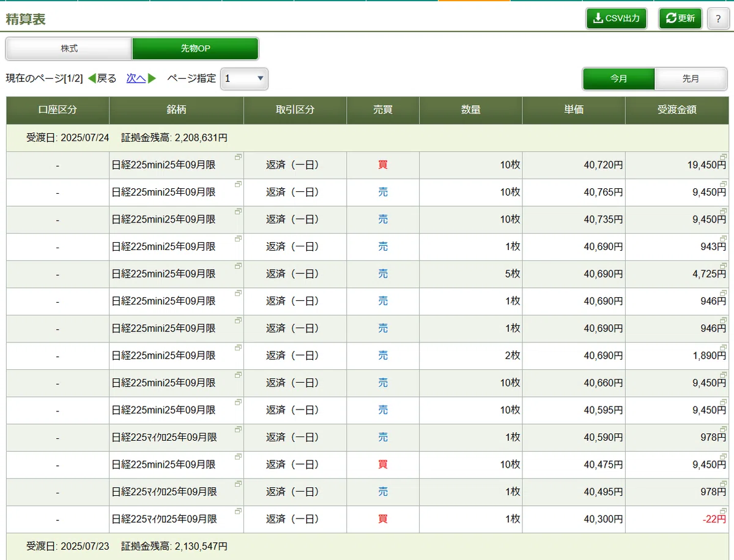Show last month with 先月 toggle
Viewport: 734px width, 560px height.
tap(691, 79)
